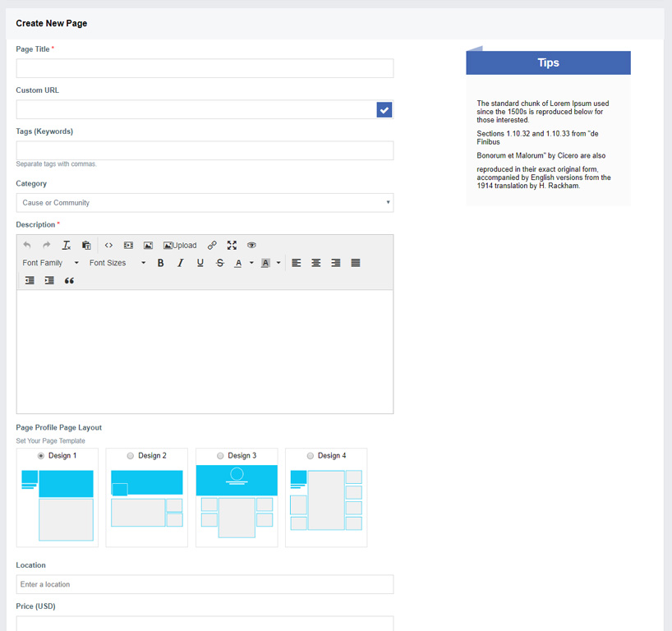The width and height of the screenshot is (672, 631).
Task: Select the Design 2 radio button
Action: [131, 455]
